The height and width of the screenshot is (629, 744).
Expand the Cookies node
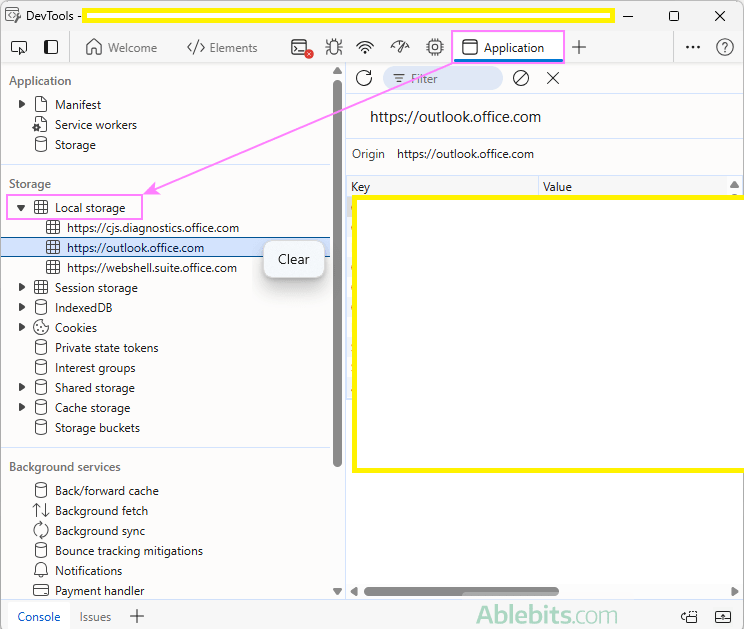pyautogui.click(x=21, y=327)
